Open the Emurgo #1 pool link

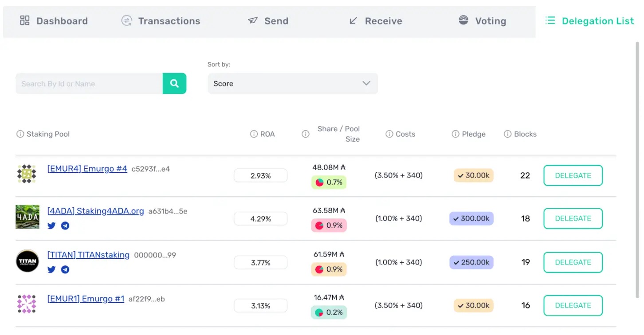86,298
